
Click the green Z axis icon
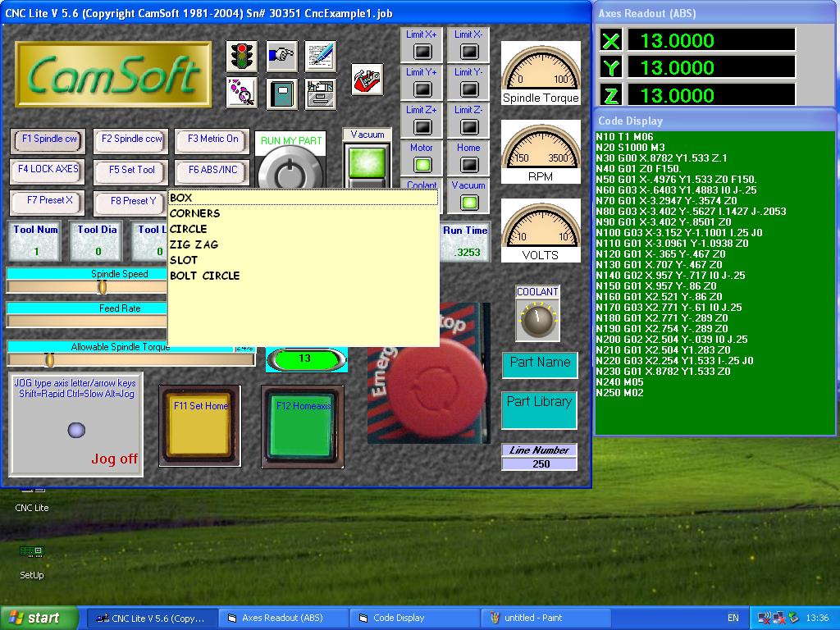click(610, 95)
